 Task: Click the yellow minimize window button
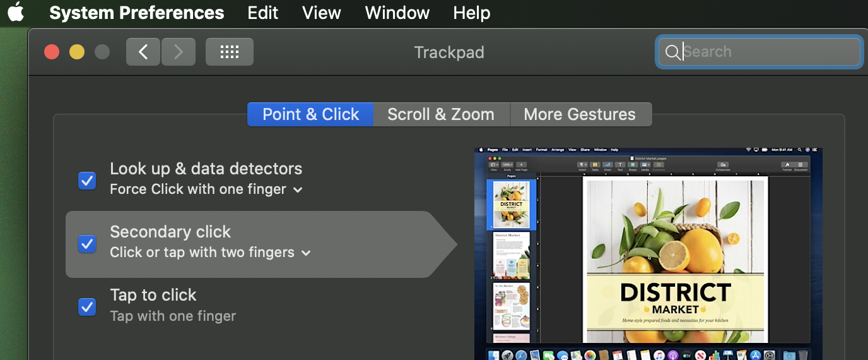coord(77,52)
